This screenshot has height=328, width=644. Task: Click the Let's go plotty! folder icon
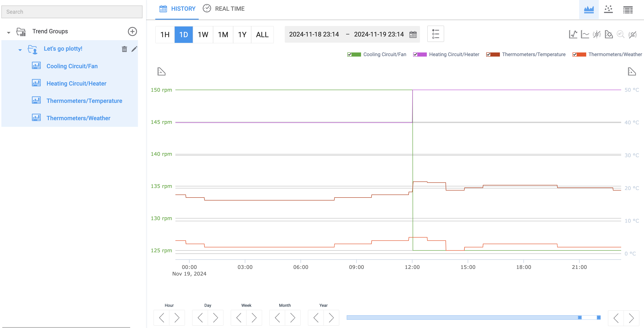(32, 49)
